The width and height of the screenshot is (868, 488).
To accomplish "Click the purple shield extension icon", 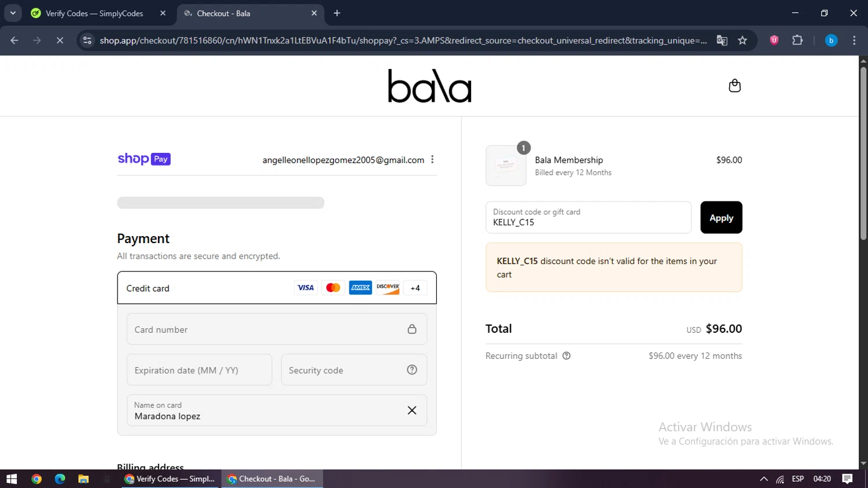I will 774,41.
